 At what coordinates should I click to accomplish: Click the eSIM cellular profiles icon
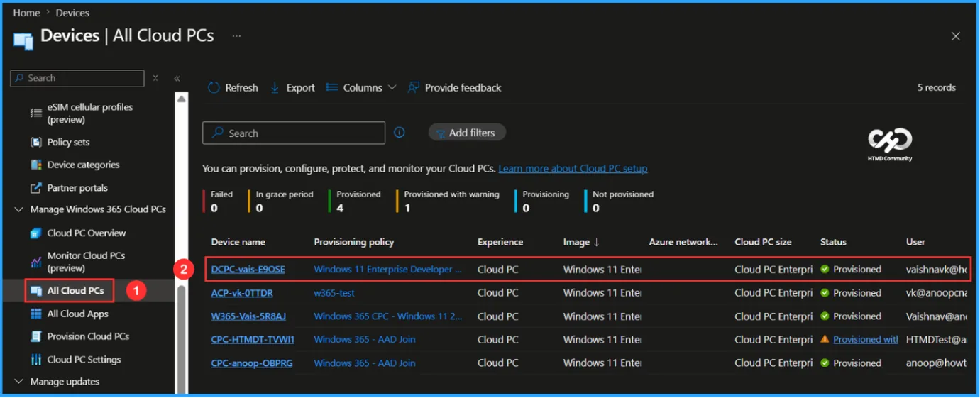point(35,114)
